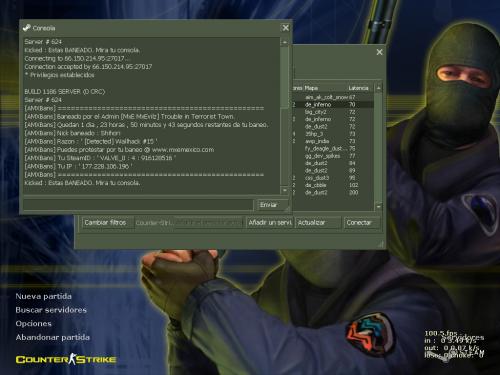
Task: Click the console scrollbar down arrow
Action: click(x=285, y=190)
